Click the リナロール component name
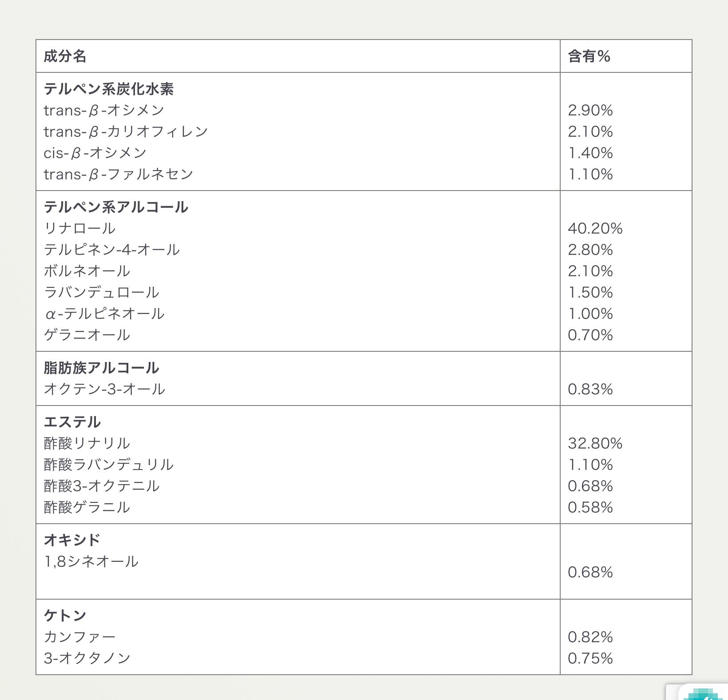 click(x=79, y=228)
